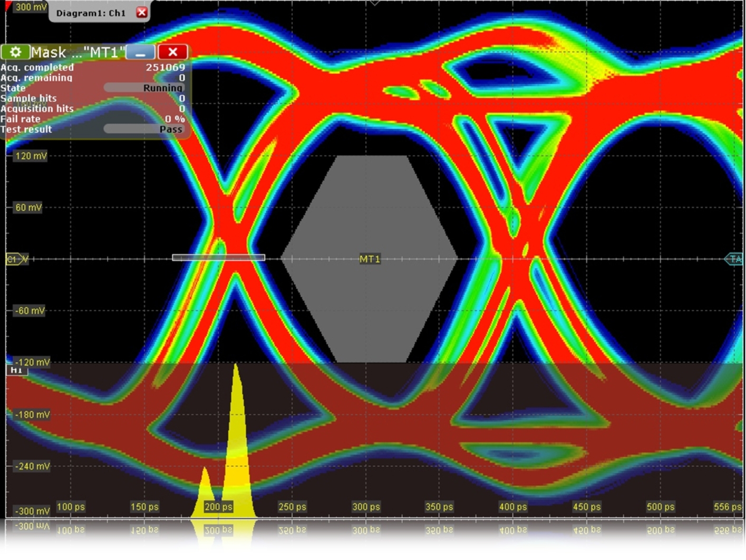Screen dimensions: 746x560
Task: Click the 400 ps time axis label
Action: click(x=513, y=507)
